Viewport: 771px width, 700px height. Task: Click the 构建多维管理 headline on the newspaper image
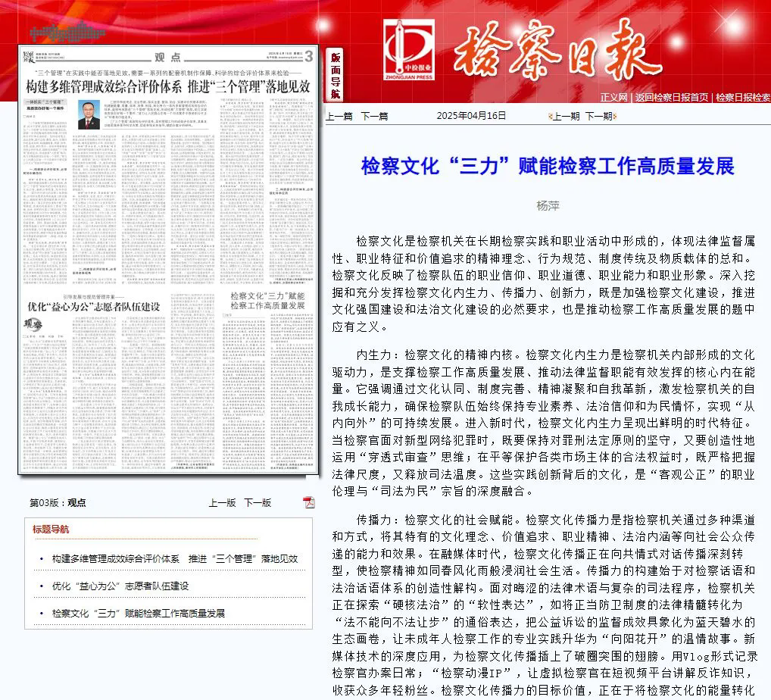167,86
